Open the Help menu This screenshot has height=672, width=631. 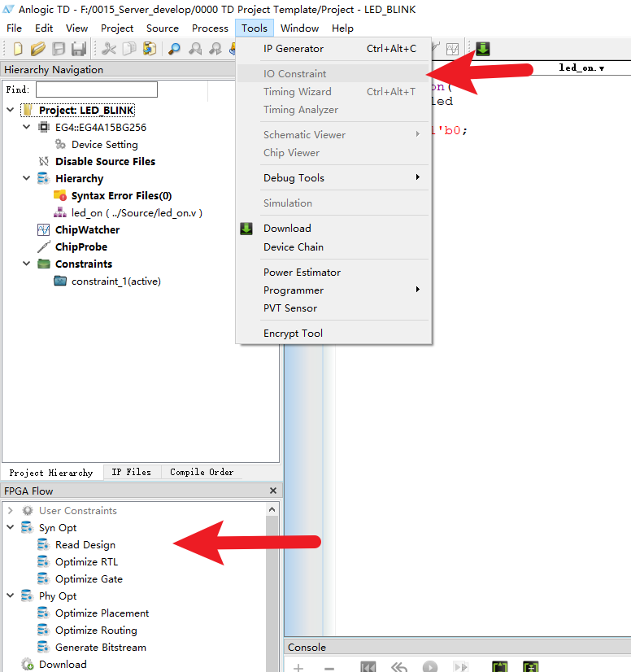pyautogui.click(x=342, y=28)
